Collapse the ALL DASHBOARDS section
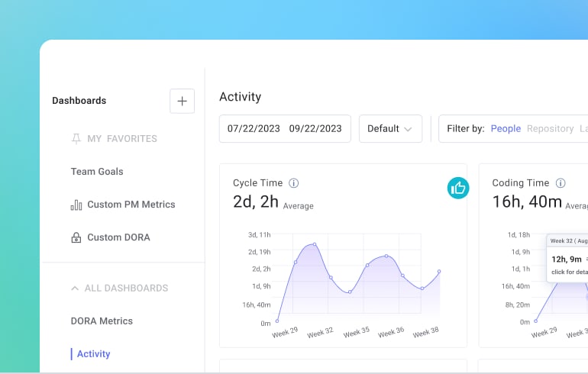This screenshot has height=374, width=588. [x=75, y=289]
